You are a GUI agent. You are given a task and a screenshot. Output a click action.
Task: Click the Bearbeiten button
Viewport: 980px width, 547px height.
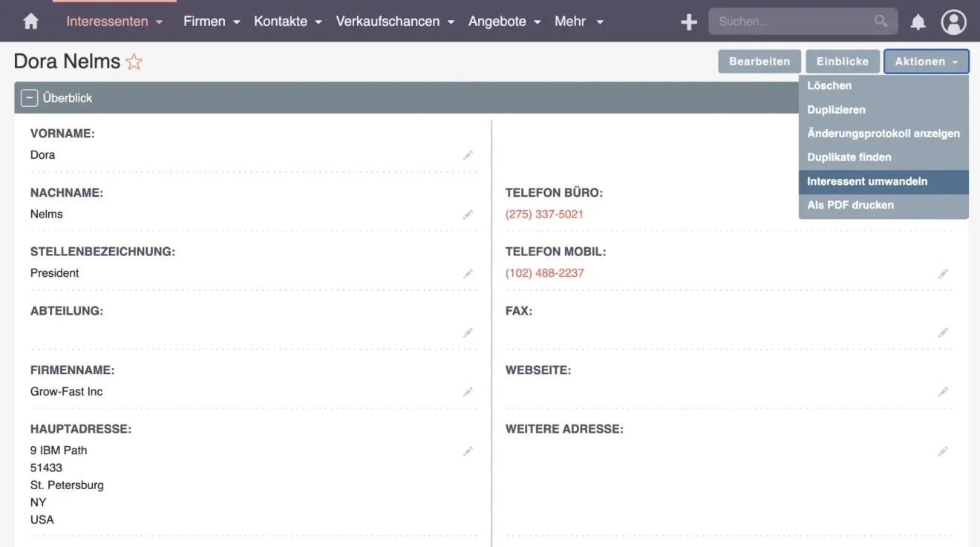[759, 62]
